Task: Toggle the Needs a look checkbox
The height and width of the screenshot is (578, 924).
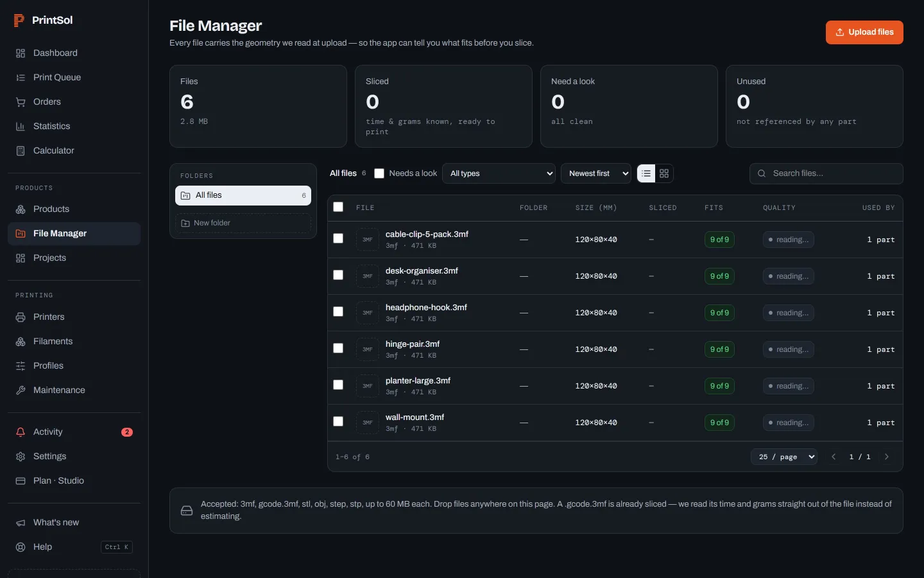Action: pyautogui.click(x=379, y=173)
